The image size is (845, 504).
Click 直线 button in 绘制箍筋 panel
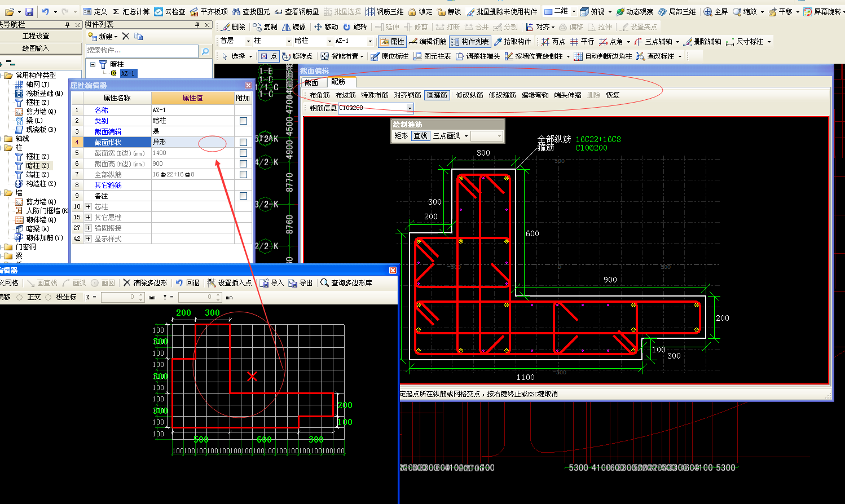coord(421,136)
